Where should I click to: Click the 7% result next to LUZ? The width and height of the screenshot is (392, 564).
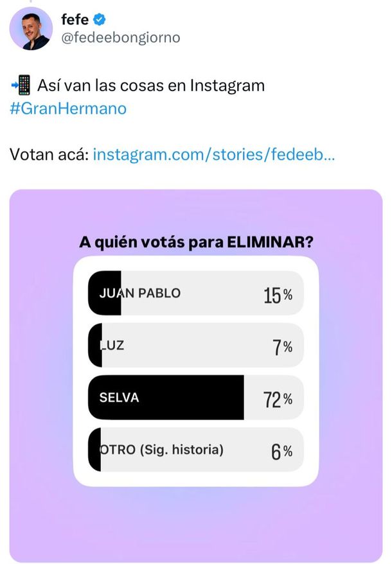tap(281, 347)
